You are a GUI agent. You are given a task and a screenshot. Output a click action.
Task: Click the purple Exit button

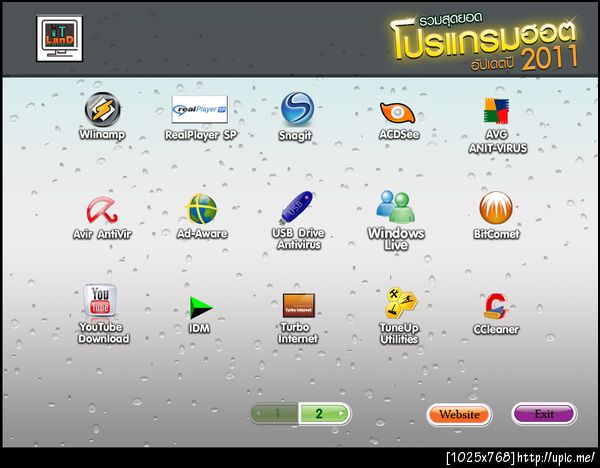pyautogui.click(x=544, y=414)
